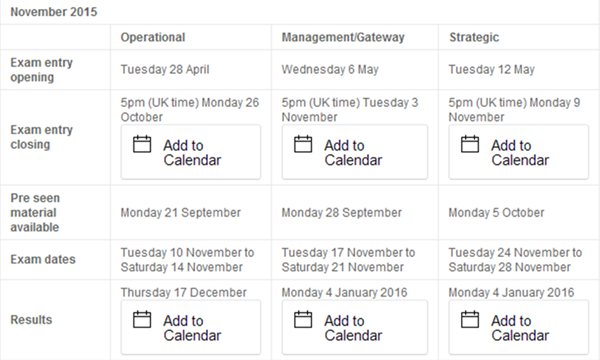Add Thursday 17 December results to calendar
This screenshot has width=600, height=360.
click(191, 327)
